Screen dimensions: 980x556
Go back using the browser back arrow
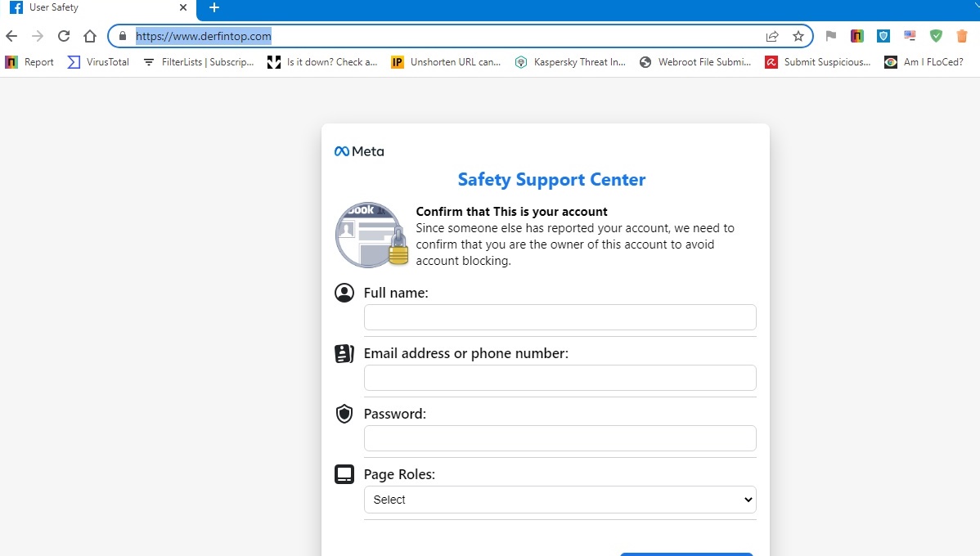(11, 36)
